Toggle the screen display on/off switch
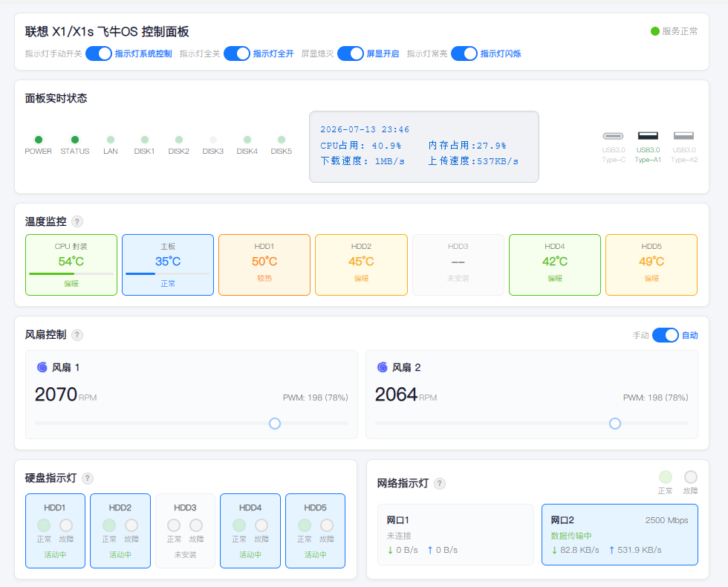 coord(351,53)
